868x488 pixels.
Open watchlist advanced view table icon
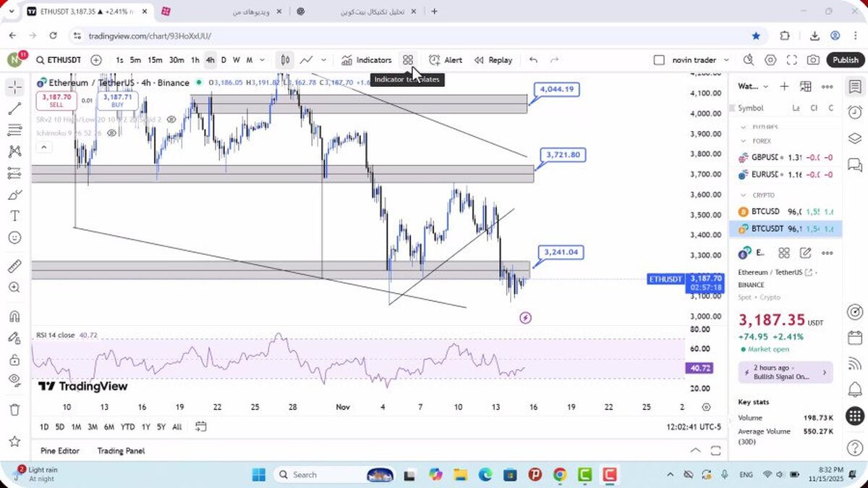(x=806, y=86)
